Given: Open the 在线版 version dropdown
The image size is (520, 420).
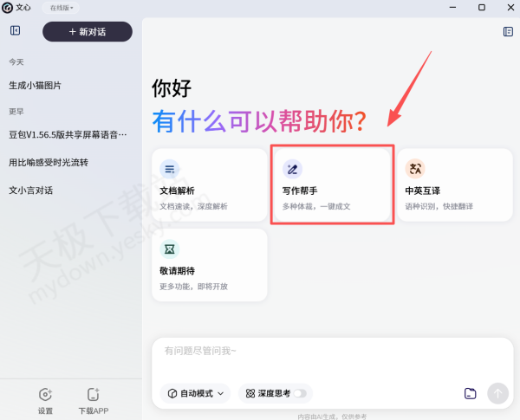Looking at the screenshot, I should click(60, 7).
